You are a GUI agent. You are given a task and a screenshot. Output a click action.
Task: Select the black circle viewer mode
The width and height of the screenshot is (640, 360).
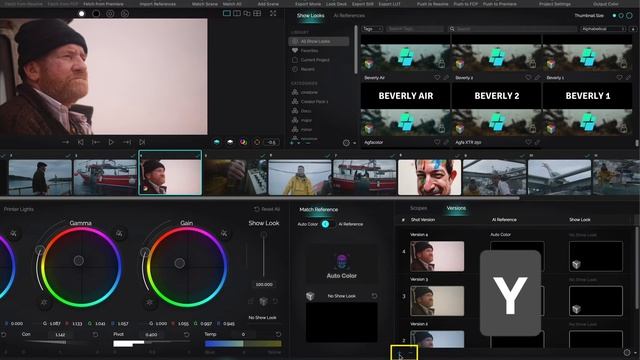pyautogui.click(x=96, y=13)
